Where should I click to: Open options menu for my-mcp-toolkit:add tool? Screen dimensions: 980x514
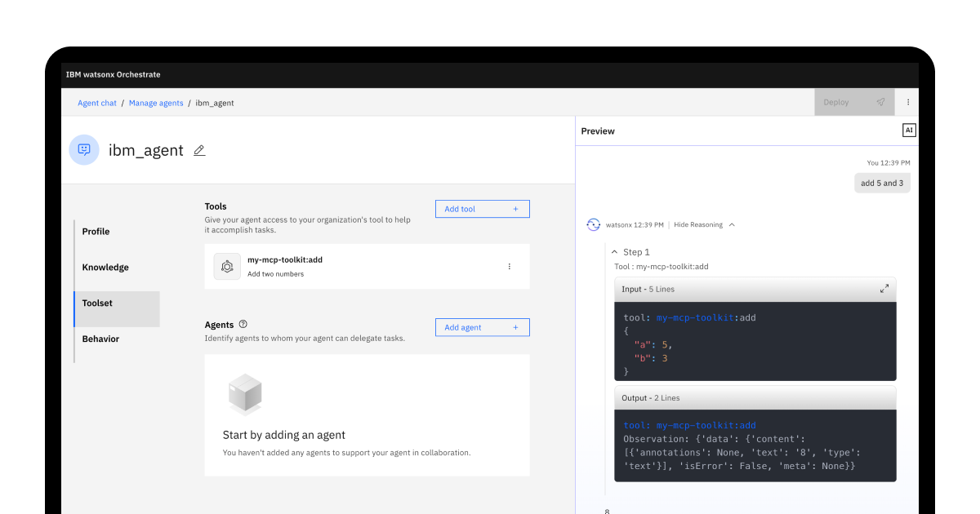510,267
